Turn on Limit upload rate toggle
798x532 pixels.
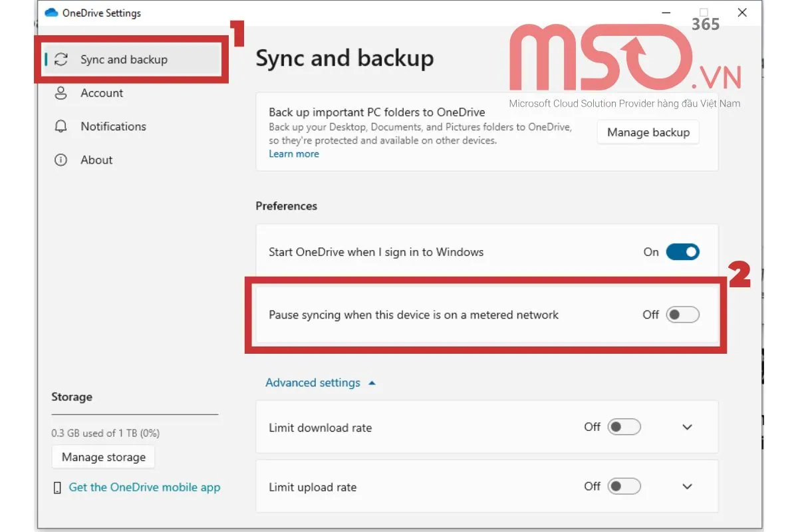(x=624, y=487)
